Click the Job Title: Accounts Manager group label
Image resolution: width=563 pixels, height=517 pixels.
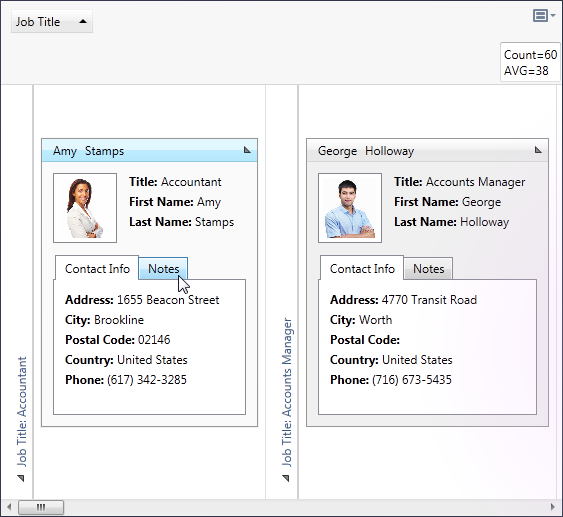tap(287, 392)
